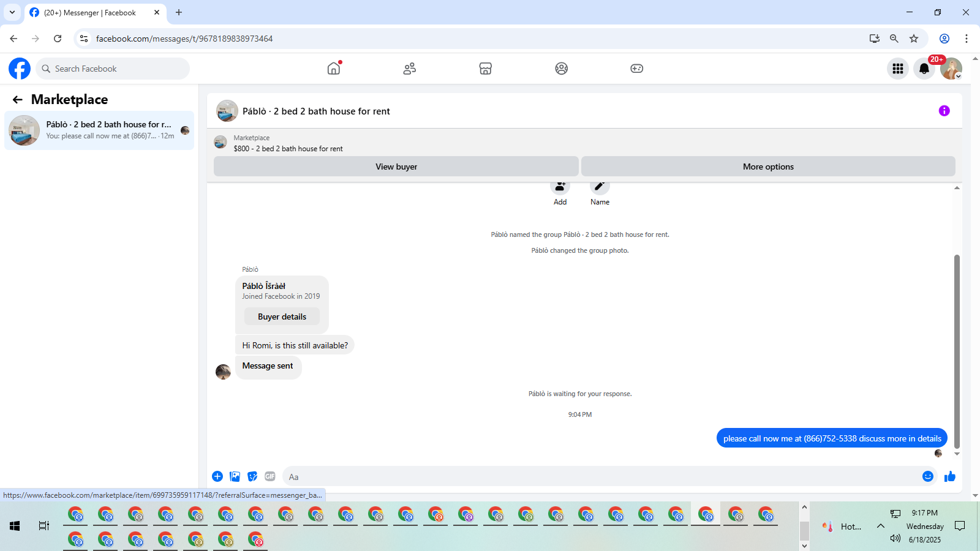Open account menu from profile avatar
980x551 pixels.
coord(951,69)
